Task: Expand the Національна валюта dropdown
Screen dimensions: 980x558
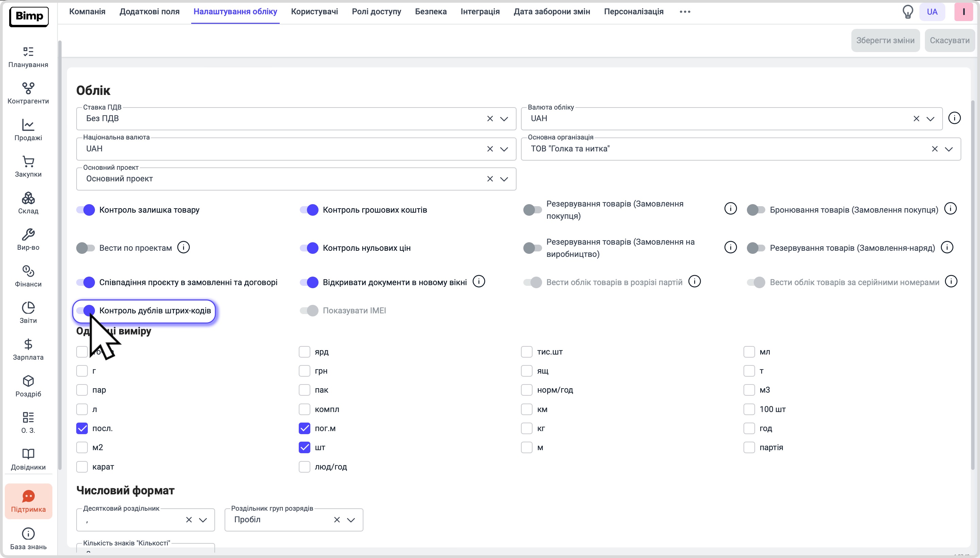Action: coord(504,149)
